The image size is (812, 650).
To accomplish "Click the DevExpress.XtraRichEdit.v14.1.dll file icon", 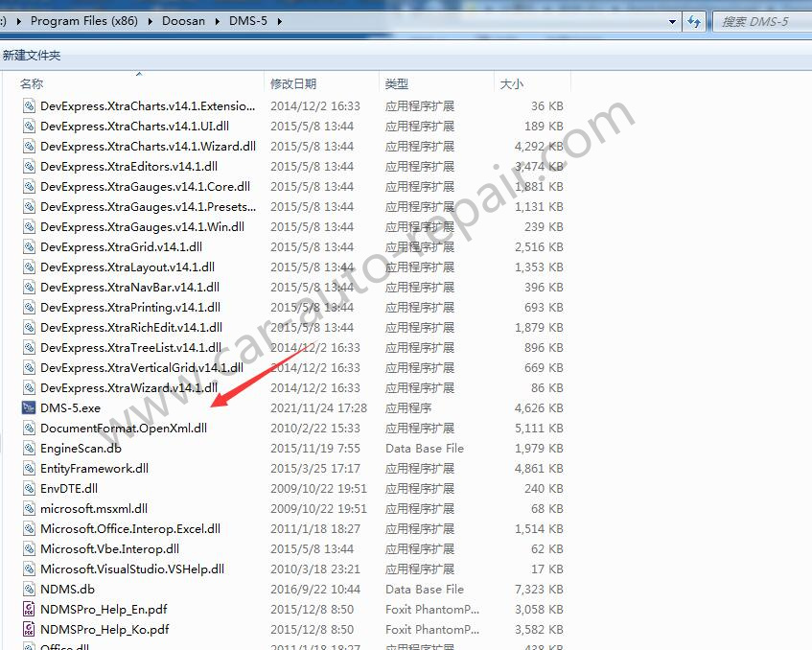I will 29,327.
